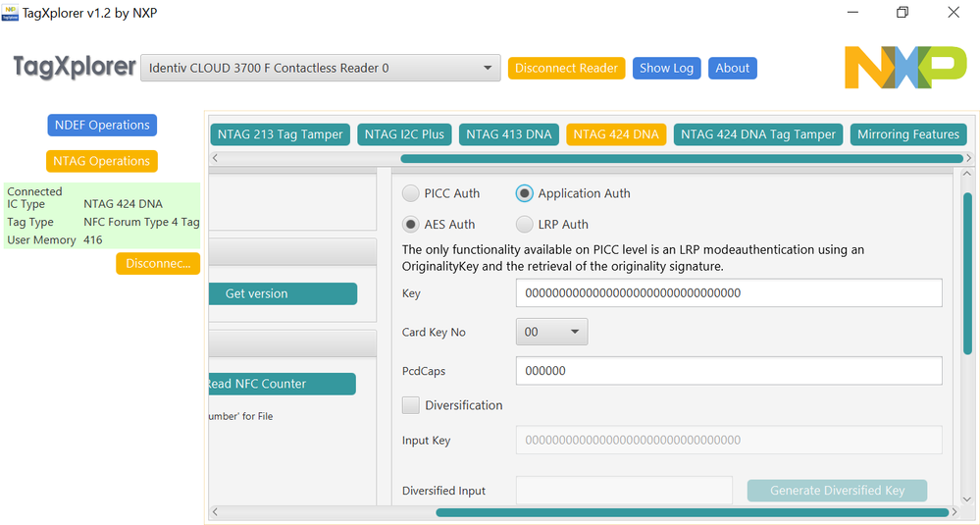Click the OriginalityKey description text
This screenshot has height=525, width=980.
click(x=633, y=258)
